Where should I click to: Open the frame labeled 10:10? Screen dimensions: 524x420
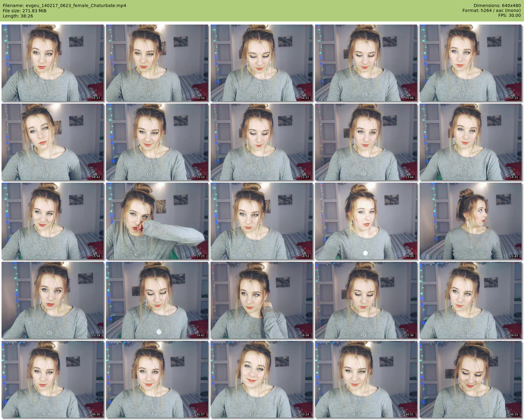click(x=157, y=142)
